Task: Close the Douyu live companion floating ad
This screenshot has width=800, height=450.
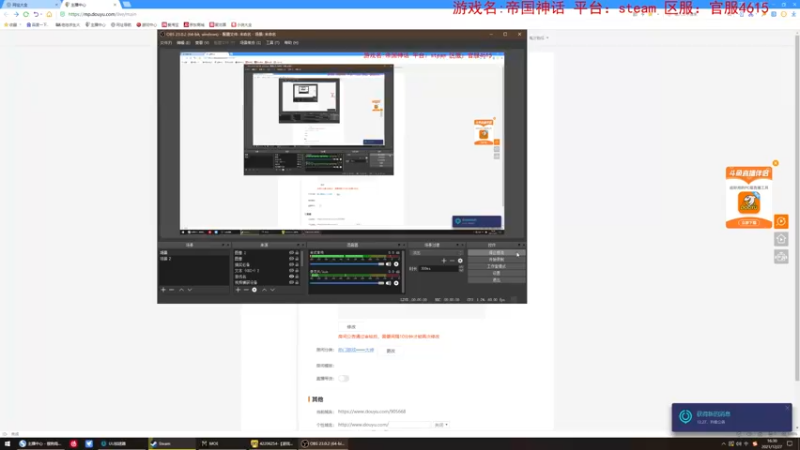Action: [776, 163]
